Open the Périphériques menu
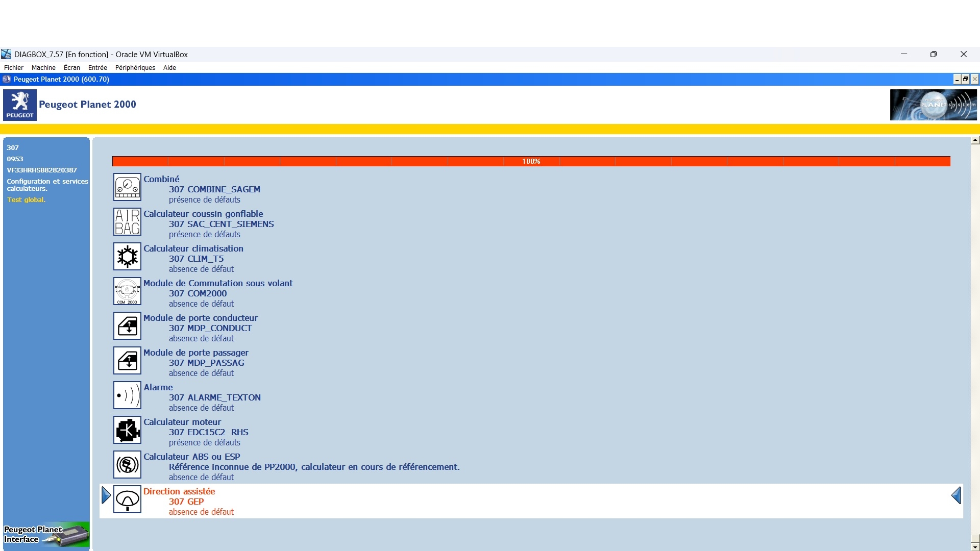The image size is (980, 551). click(135, 67)
